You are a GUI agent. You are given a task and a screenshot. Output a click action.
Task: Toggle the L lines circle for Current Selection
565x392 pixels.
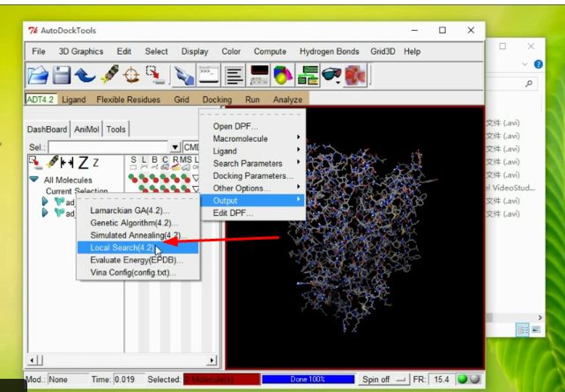[x=142, y=189]
